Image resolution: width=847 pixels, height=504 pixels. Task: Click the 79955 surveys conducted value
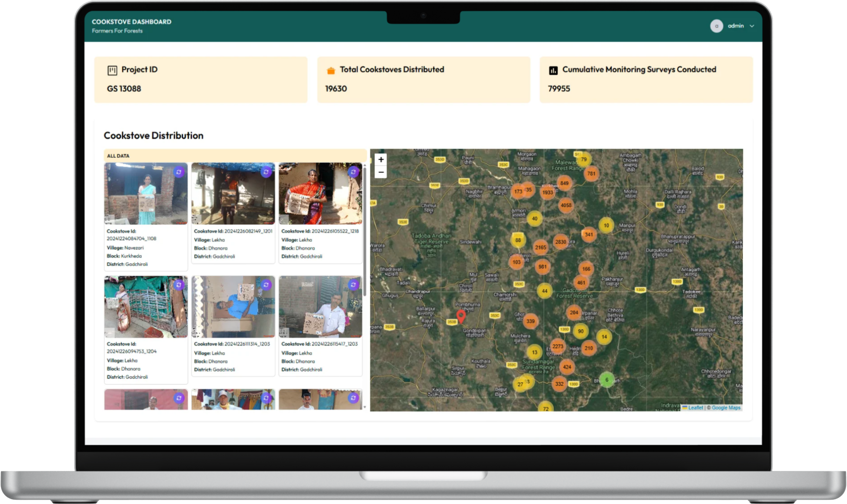point(559,89)
